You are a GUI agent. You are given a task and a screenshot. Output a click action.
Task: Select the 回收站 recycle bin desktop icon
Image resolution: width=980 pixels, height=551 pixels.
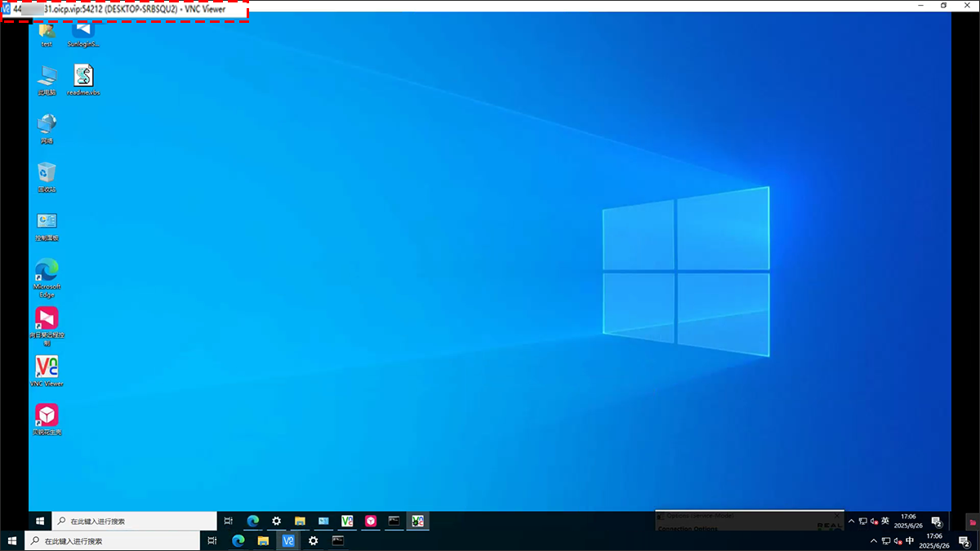coord(47,174)
